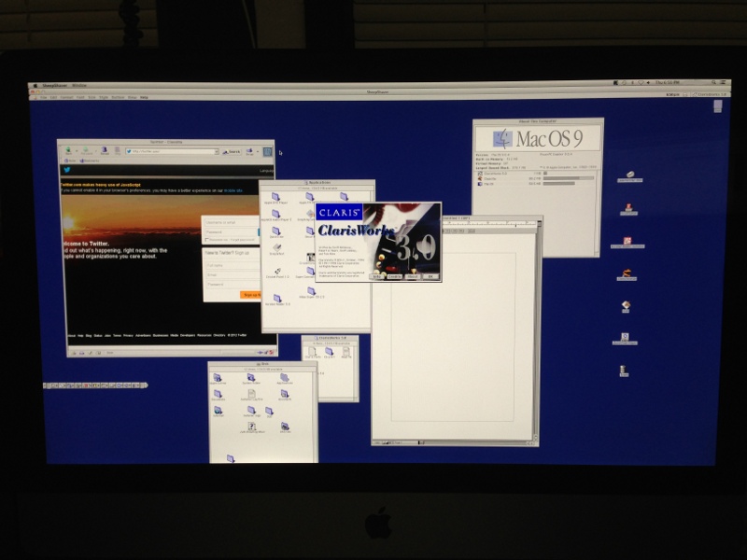The height and width of the screenshot is (560, 747).
Task: Click About on the ClarisWorks splash
Action: tap(413, 276)
